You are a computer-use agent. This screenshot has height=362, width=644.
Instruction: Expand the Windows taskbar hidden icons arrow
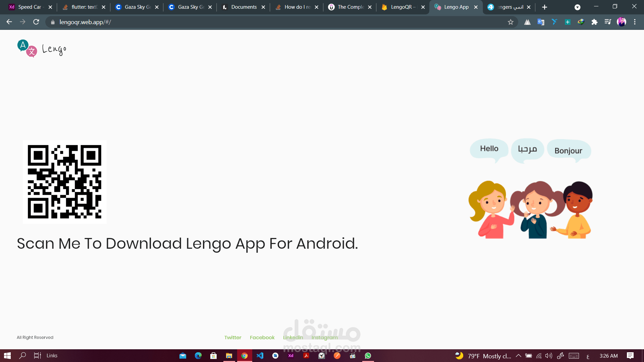pyautogui.click(x=518, y=356)
